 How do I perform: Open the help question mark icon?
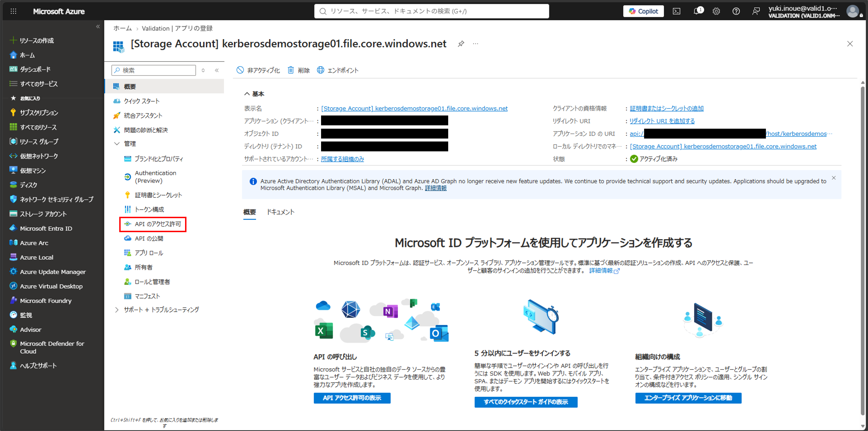tap(736, 11)
